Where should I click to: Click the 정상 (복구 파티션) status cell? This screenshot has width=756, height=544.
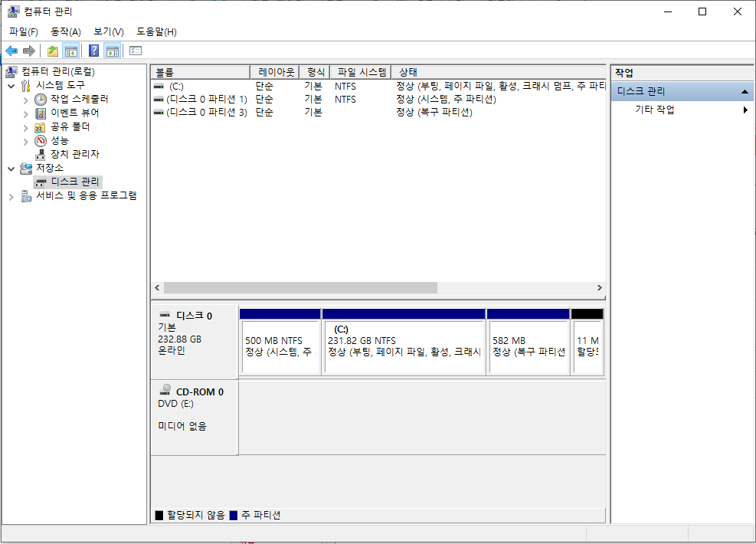point(434,113)
